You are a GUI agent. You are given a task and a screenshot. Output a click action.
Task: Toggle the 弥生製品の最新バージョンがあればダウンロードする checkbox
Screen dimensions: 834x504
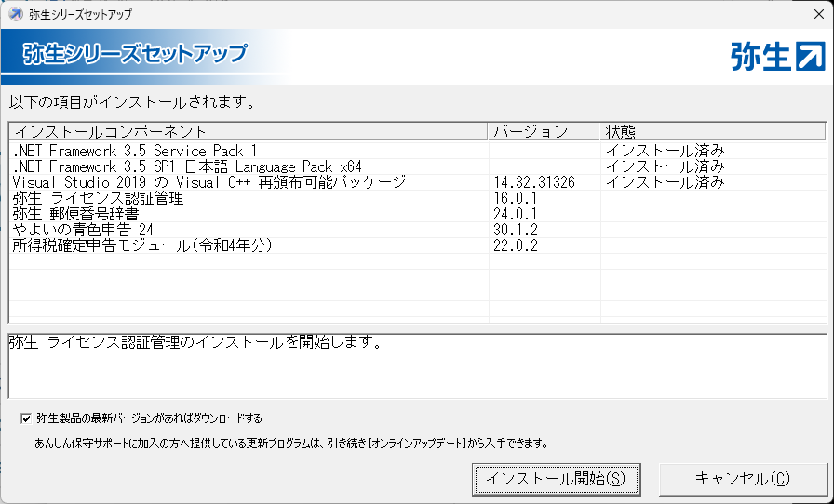click(26, 419)
